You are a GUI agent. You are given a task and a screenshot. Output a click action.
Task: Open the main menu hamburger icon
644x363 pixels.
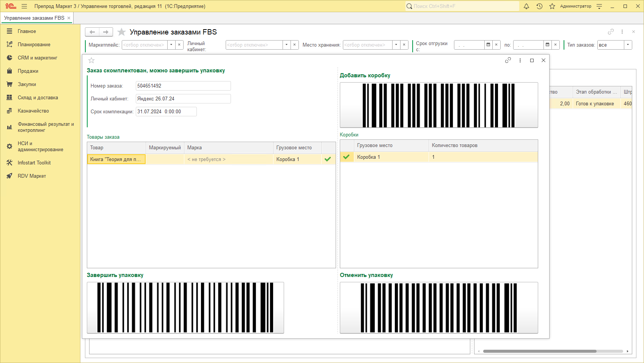pos(24,6)
